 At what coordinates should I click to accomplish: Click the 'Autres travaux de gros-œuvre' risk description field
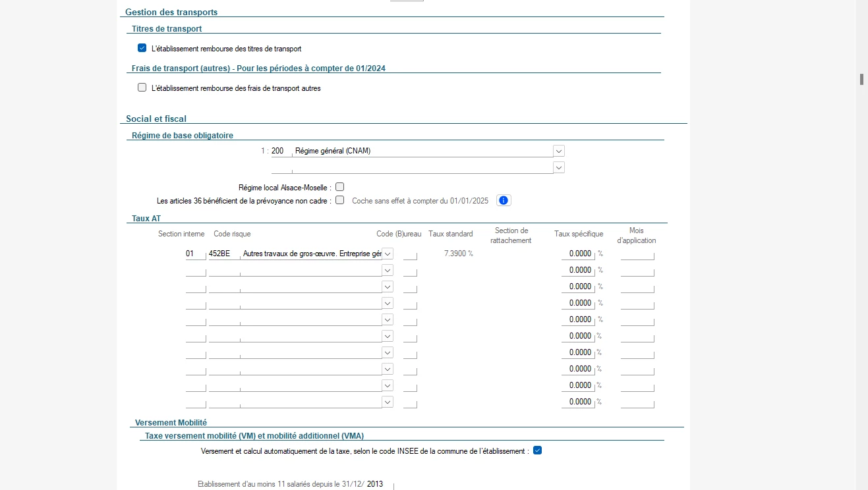[311, 254]
